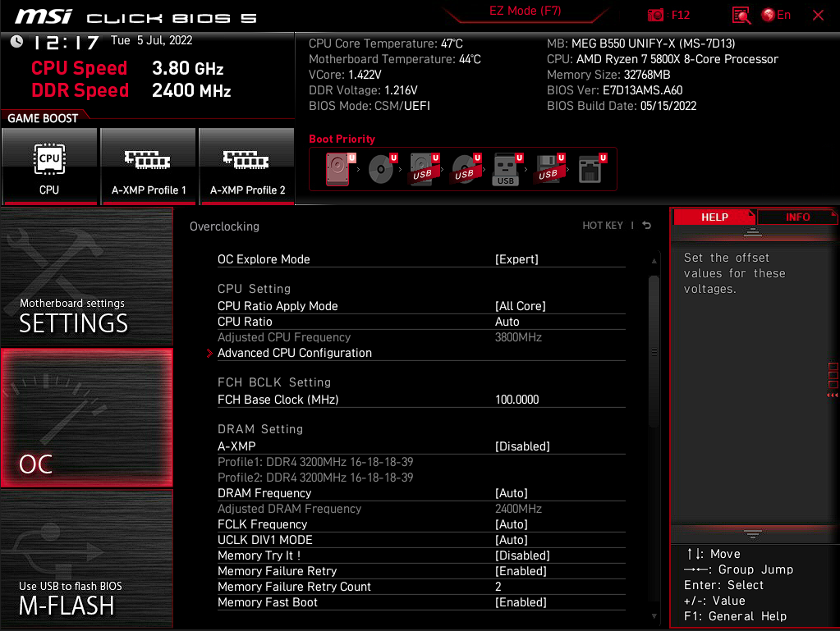The width and height of the screenshot is (840, 631).
Task: Click the Adjusted CPU Frequency 3800MHz row
Action: click(x=421, y=337)
